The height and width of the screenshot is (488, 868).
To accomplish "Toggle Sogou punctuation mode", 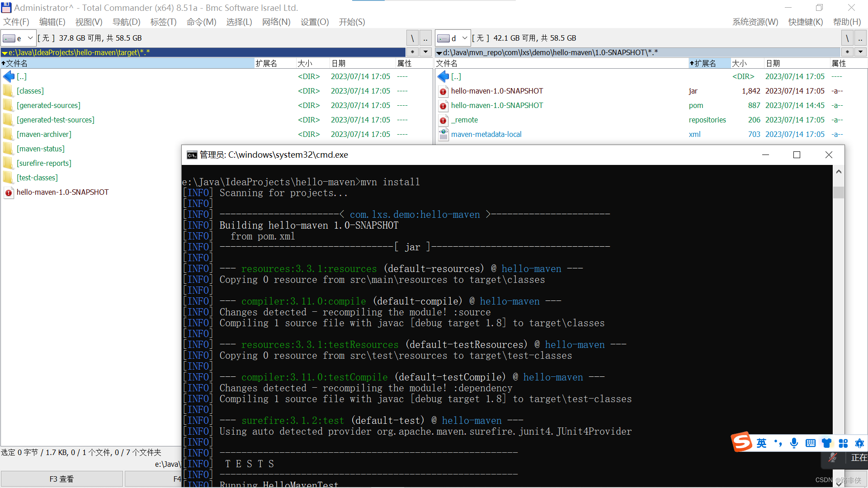I will pos(778,443).
